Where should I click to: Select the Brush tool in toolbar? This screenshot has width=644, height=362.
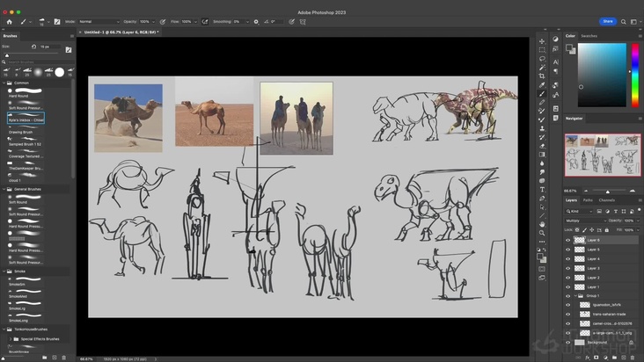point(542,94)
